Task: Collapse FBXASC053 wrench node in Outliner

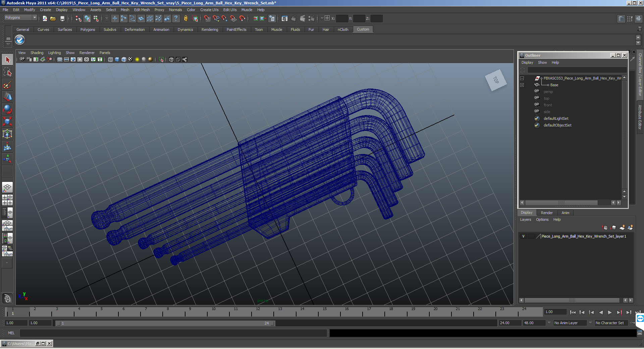Action: pos(522,78)
